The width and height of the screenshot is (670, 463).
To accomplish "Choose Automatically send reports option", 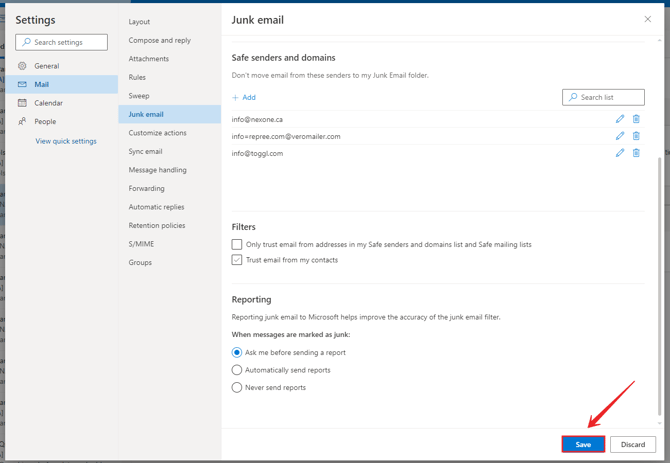I will coord(237,370).
